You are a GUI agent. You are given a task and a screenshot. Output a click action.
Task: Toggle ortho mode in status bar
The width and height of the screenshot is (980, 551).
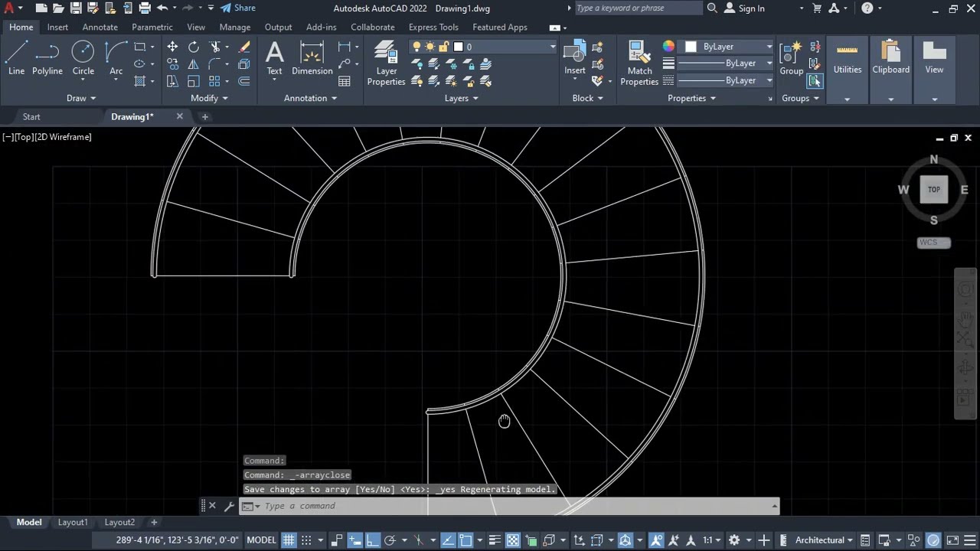[x=372, y=540]
